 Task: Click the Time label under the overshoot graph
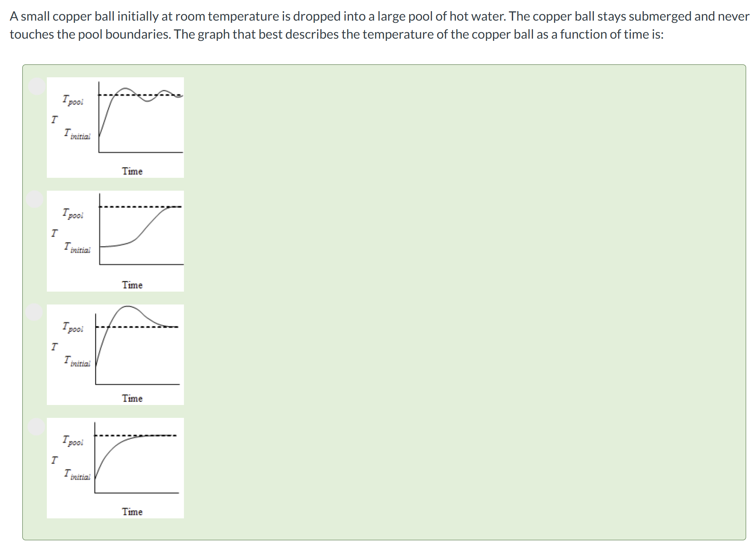click(x=132, y=398)
